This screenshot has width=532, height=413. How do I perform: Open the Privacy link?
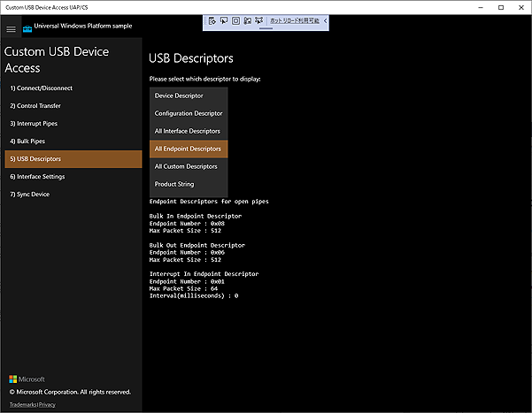pos(47,404)
